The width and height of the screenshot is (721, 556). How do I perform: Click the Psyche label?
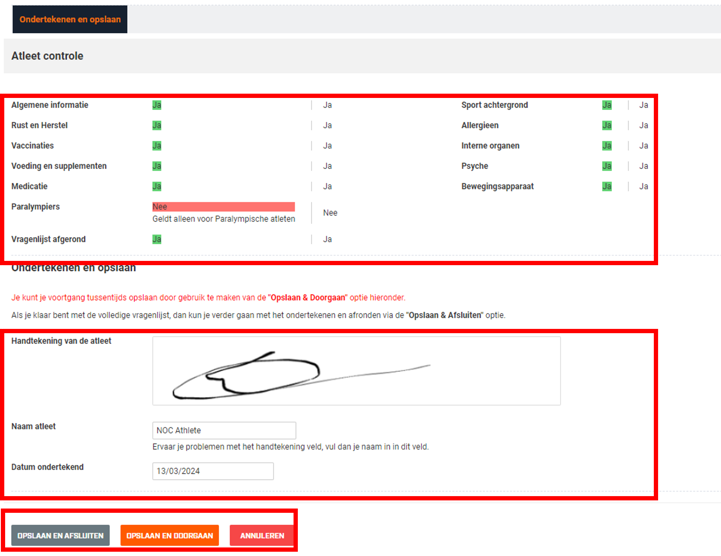[x=475, y=166]
